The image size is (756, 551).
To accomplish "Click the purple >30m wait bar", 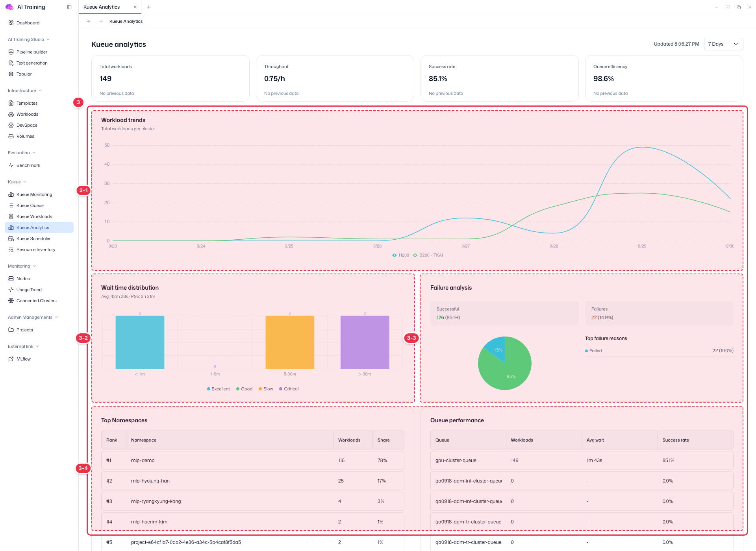I will [x=365, y=342].
